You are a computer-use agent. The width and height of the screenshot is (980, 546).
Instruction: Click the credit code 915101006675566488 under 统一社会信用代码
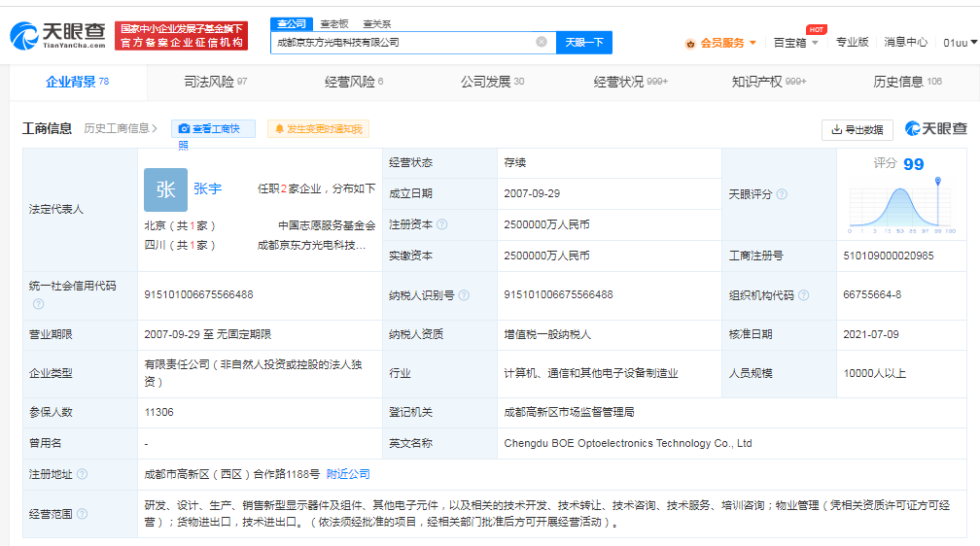tap(198, 294)
